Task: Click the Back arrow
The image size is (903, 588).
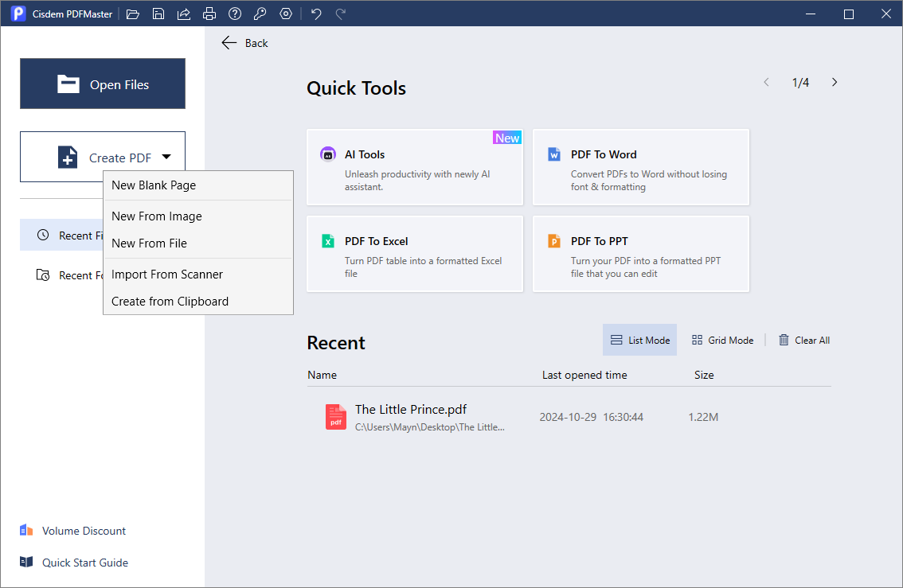Action: pos(229,43)
